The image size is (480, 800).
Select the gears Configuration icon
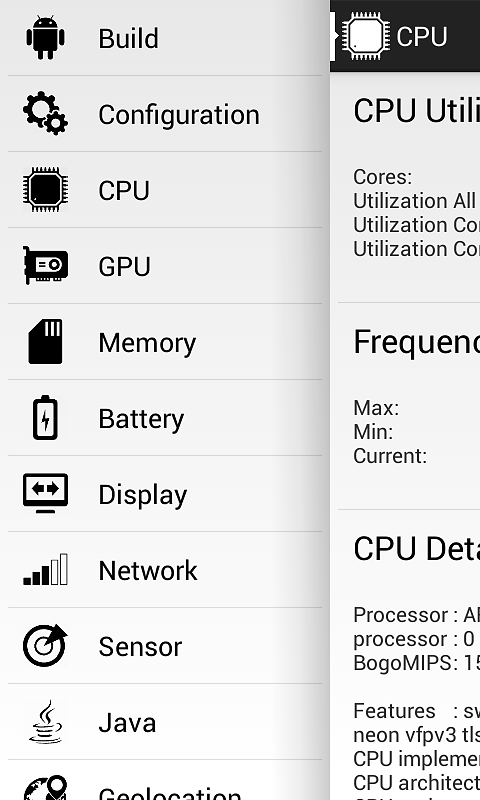point(45,113)
